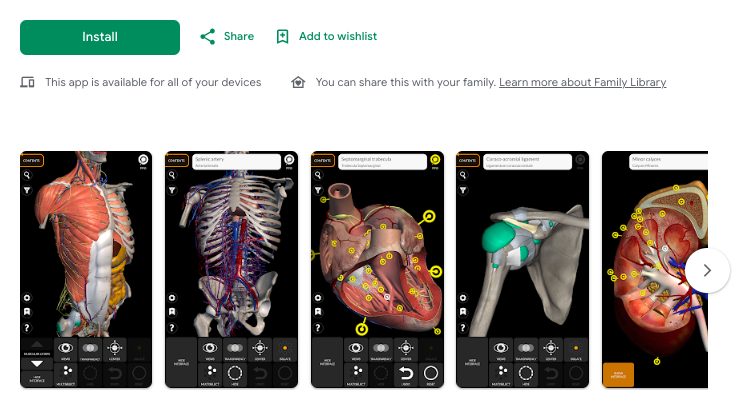Image resolution: width=749 pixels, height=407 pixels.
Task: Click the search magnifier in first screenshot
Action: pyautogui.click(x=27, y=175)
